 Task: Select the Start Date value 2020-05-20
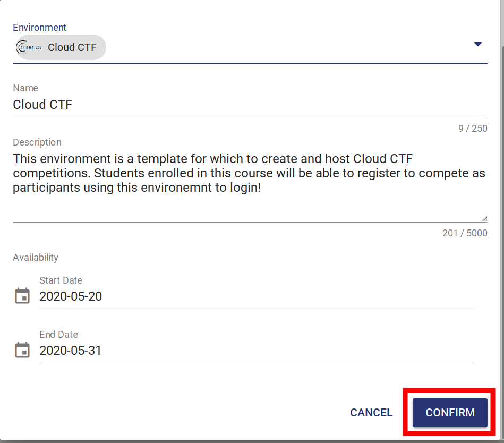tap(71, 296)
